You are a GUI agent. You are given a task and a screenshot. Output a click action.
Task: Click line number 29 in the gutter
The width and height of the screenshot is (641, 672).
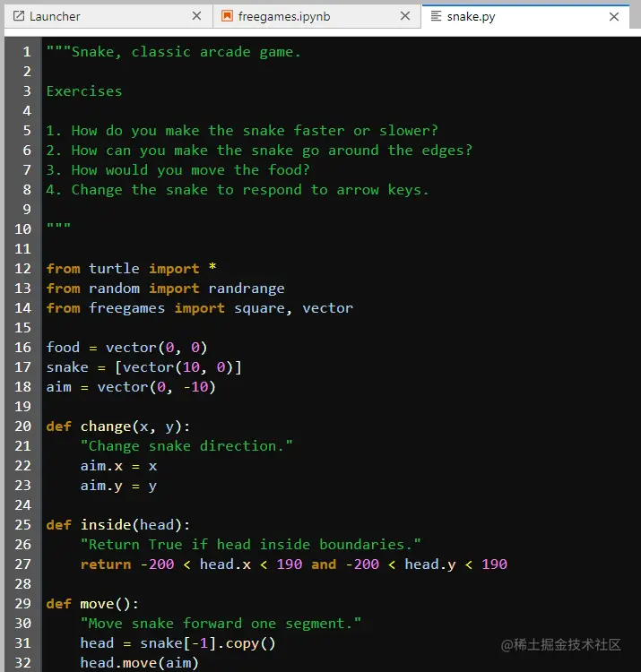[22, 604]
